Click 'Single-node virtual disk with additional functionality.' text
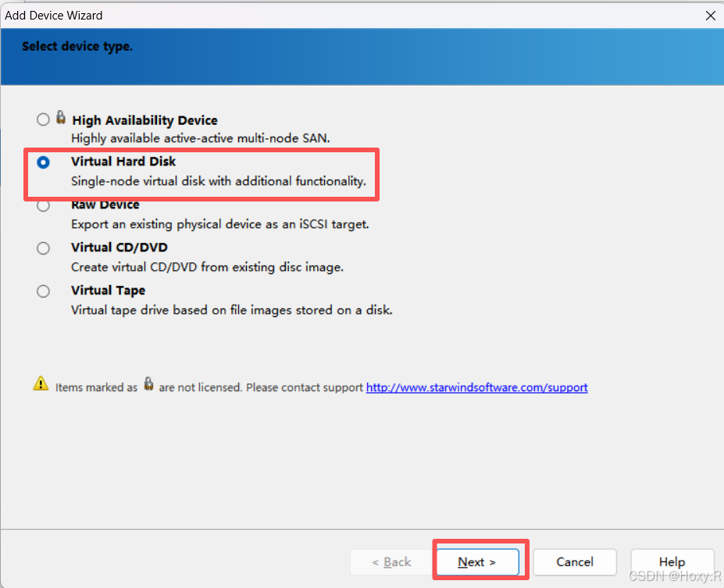This screenshot has width=724, height=588. click(219, 181)
